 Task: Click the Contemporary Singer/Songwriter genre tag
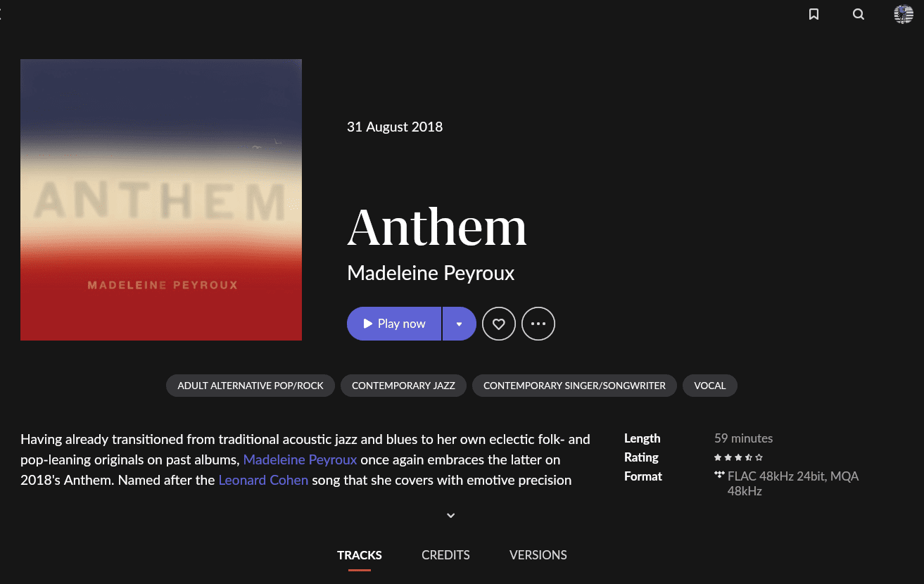coord(574,386)
